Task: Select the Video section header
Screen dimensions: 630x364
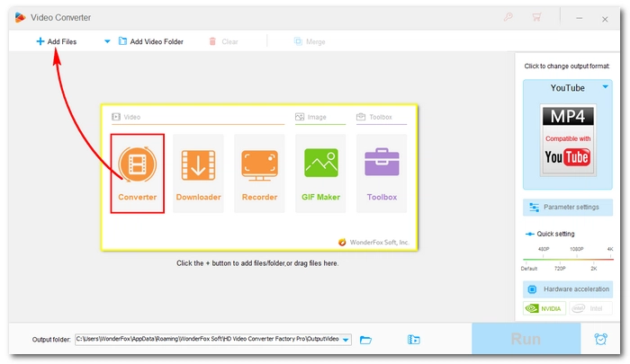Action: tap(126, 117)
